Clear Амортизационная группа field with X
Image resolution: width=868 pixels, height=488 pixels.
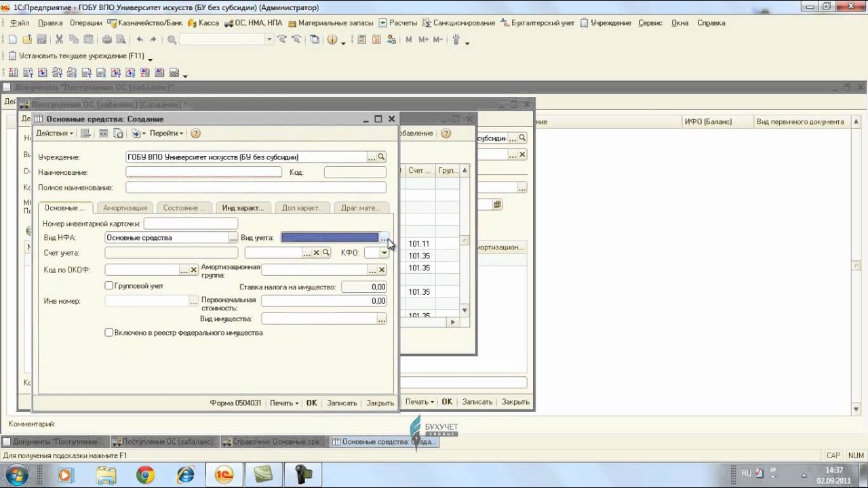(x=382, y=270)
